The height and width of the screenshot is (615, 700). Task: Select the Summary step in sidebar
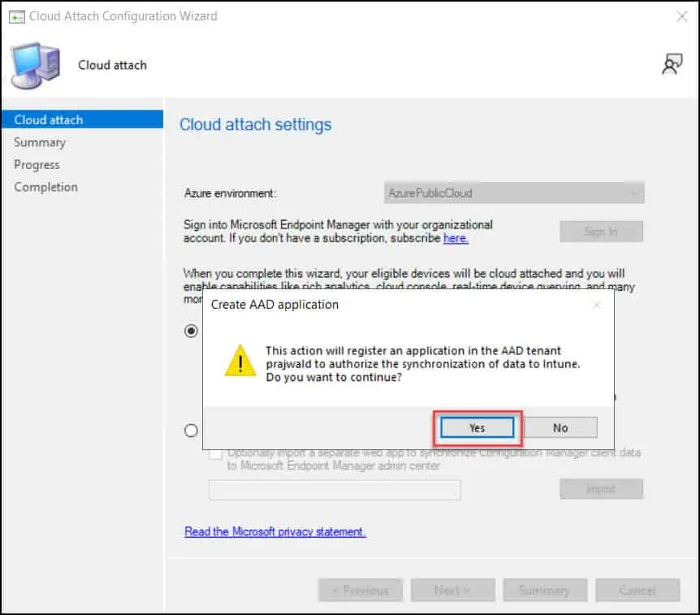coord(40,142)
